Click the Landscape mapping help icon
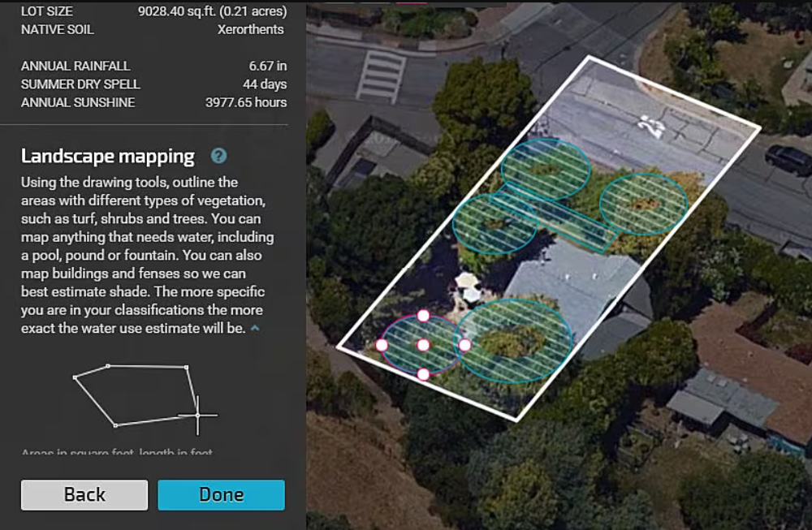Viewport: 812px width, 530px height. coord(218,156)
